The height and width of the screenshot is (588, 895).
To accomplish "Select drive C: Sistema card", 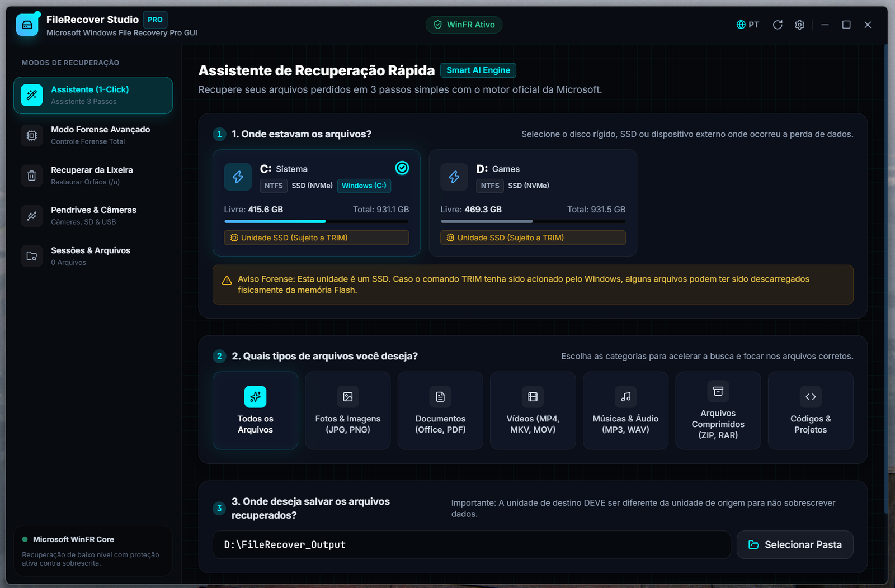I will 317,203.
